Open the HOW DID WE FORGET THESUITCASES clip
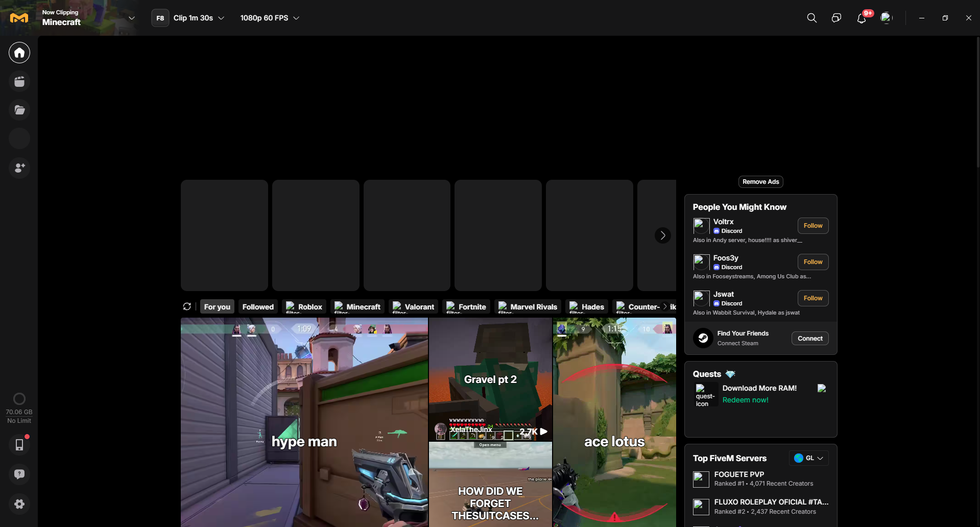This screenshot has height=527, width=980. point(490,485)
